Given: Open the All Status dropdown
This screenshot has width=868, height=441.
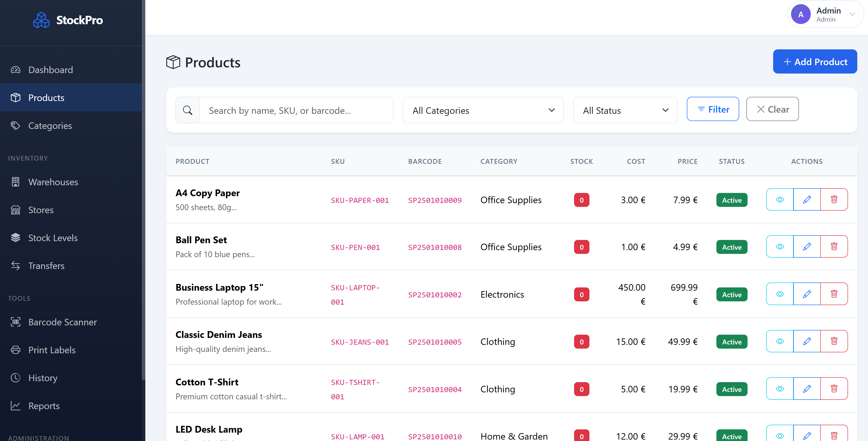Looking at the screenshot, I should (625, 110).
